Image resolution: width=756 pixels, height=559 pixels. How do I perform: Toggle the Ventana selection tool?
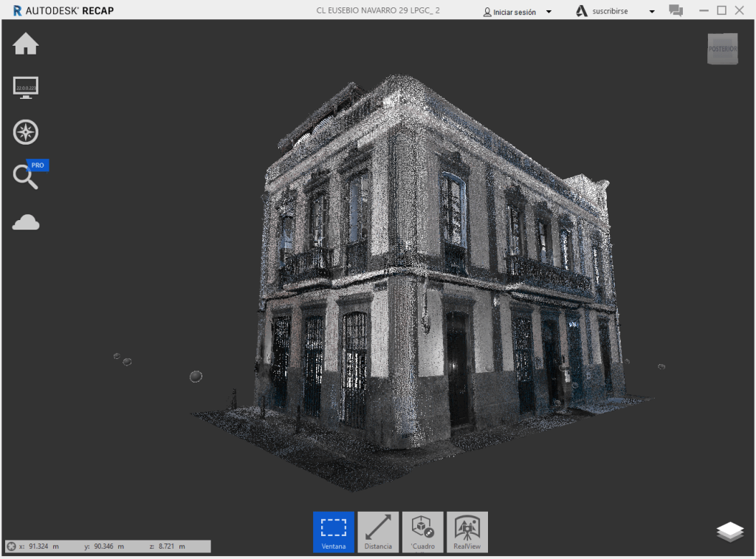(x=334, y=532)
